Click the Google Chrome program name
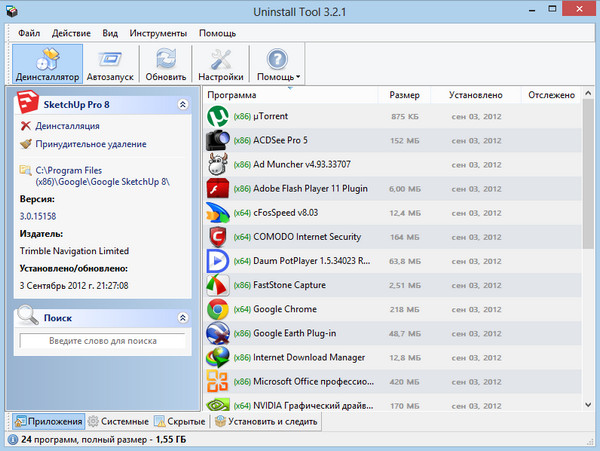Screen dimensions: 600x451 [285, 309]
